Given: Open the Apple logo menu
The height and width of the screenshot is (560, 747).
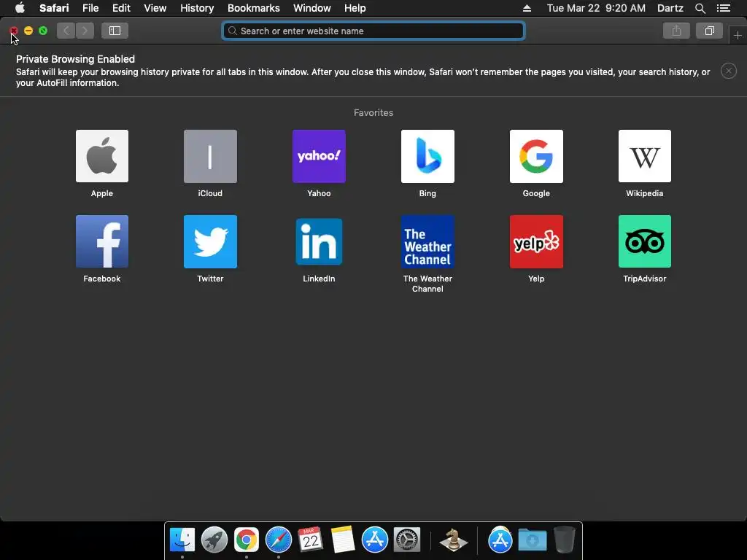Looking at the screenshot, I should pos(20,7).
